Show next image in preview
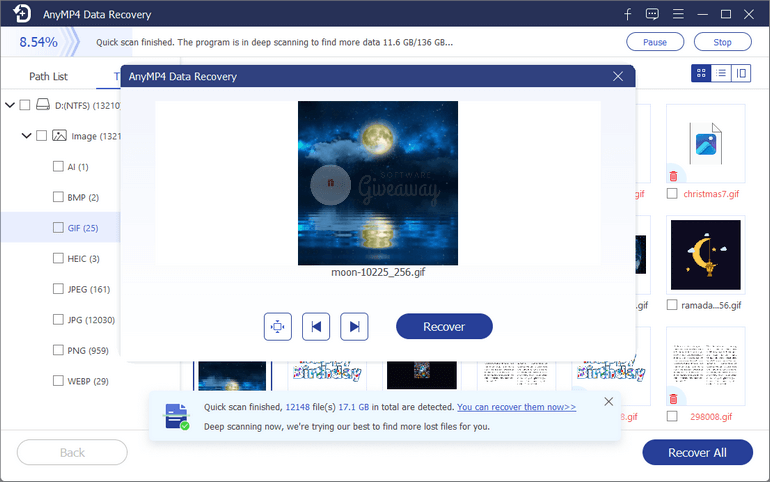The width and height of the screenshot is (770, 482). (354, 326)
